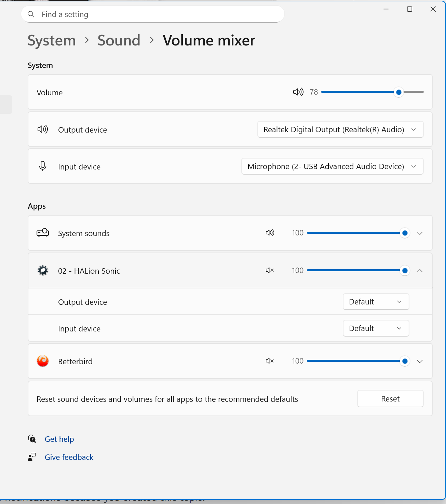
Task: Click the Input device microphone icon
Action: (x=43, y=166)
